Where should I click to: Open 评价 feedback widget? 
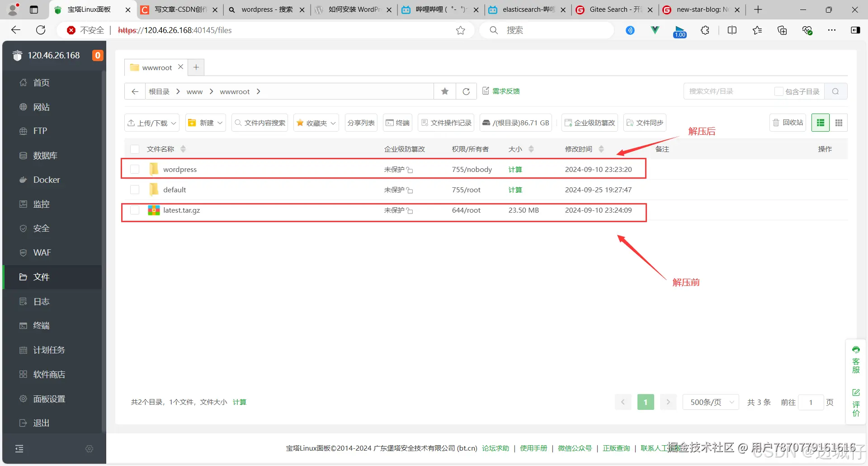tap(856, 403)
